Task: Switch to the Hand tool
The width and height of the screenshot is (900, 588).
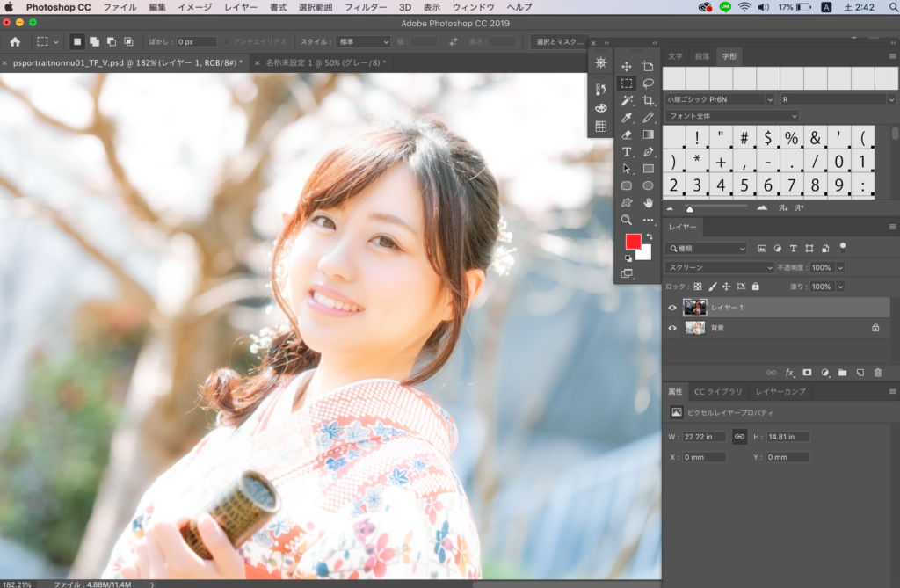Action: (x=648, y=202)
